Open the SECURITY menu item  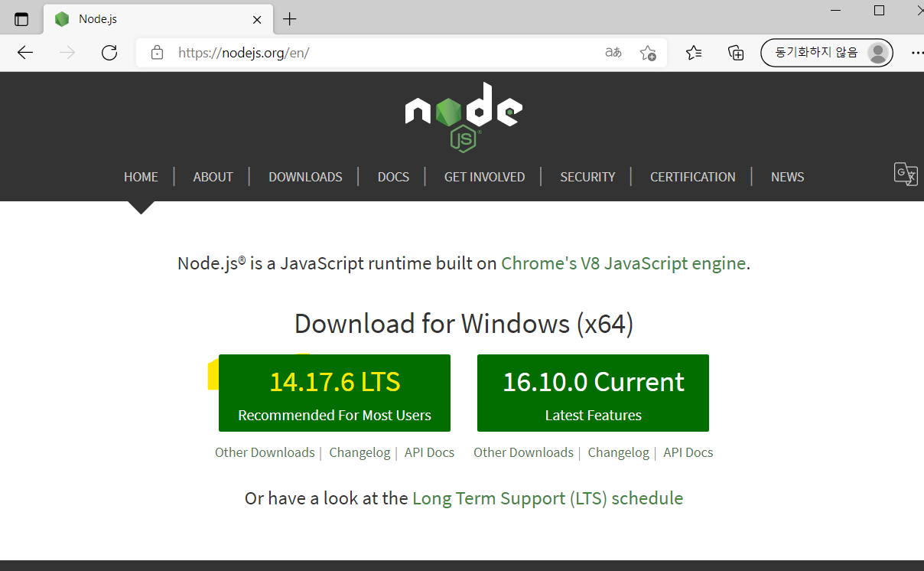(587, 177)
